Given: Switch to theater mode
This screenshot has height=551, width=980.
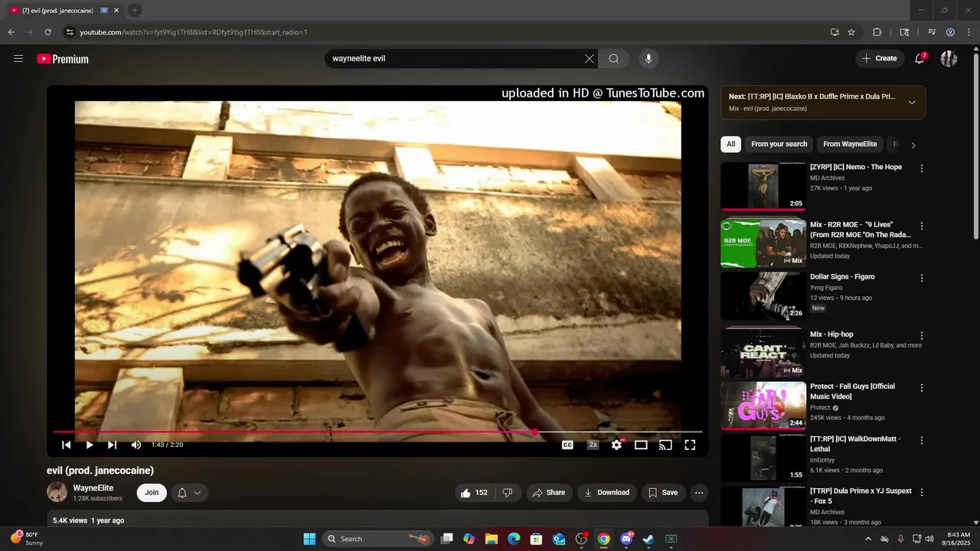Looking at the screenshot, I should point(641,445).
